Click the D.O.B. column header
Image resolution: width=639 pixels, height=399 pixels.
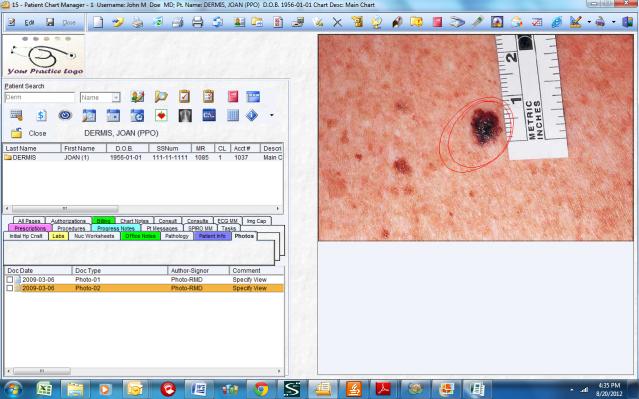pos(128,148)
